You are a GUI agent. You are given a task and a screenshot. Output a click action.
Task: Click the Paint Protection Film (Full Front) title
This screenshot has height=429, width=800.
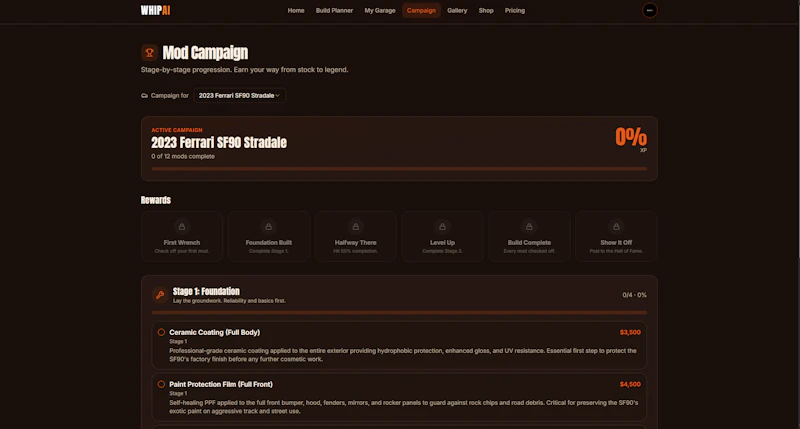(221, 384)
